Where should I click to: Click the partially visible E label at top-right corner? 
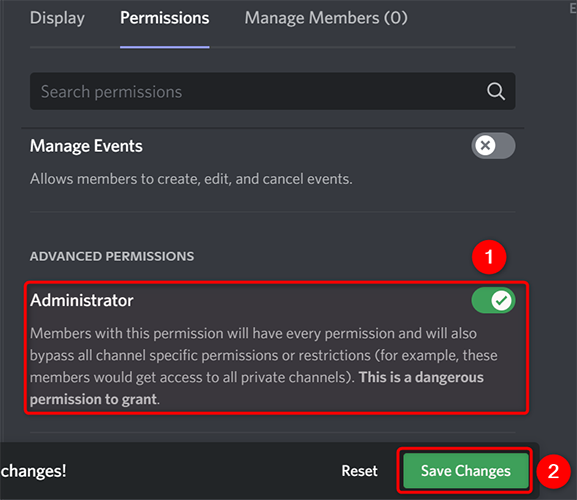[573, 8]
